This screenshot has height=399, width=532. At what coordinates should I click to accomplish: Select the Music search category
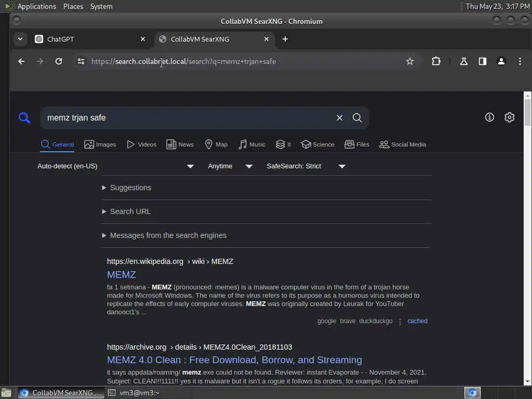click(x=252, y=144)
